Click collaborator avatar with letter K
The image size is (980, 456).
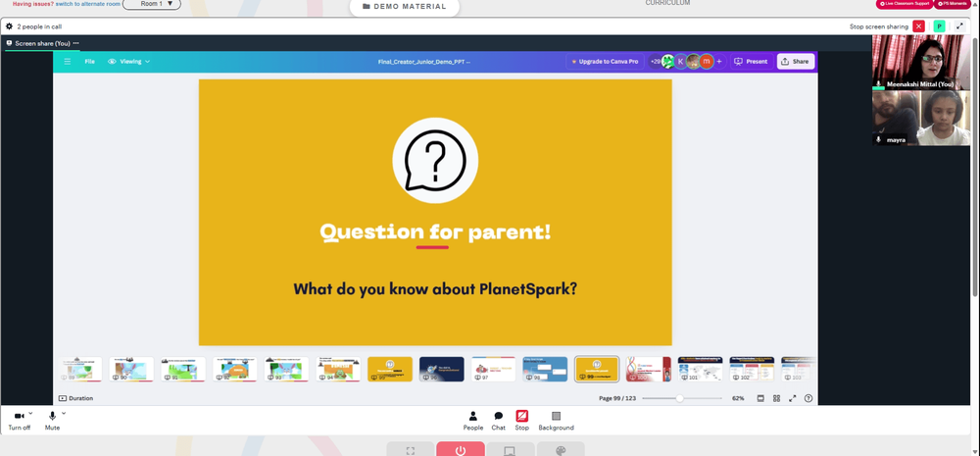680,62
